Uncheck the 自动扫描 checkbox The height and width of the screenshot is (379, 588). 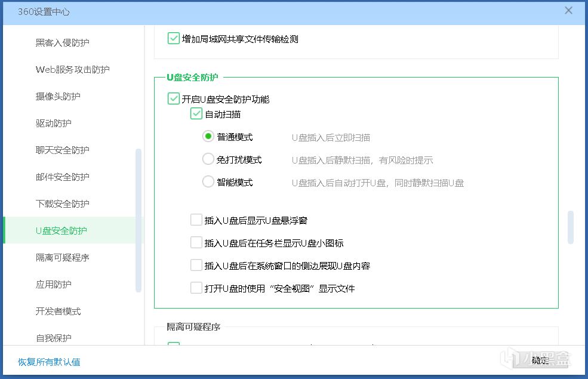196,113
